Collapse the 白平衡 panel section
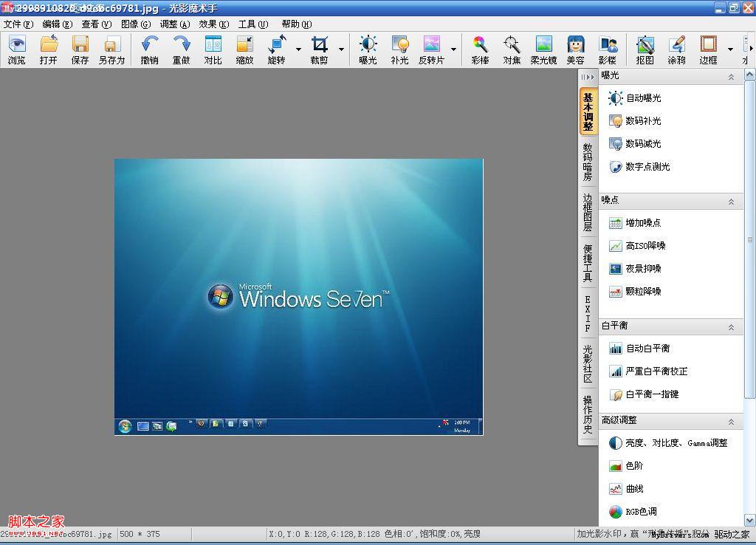The image size is (756, 545). click(x=732, y=327)
